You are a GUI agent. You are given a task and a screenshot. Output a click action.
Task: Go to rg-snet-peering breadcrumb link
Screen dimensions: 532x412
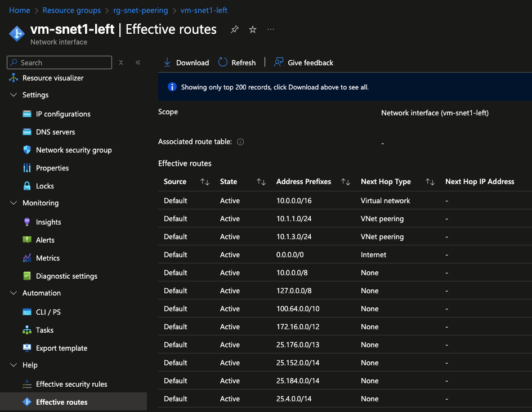coord(141,10)
